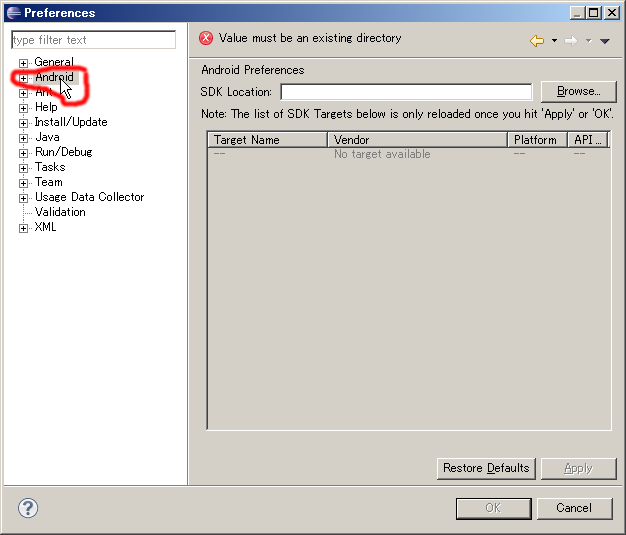Click the 'No target available' table row
The width and height of the screenshot is (626, 535).
click(409, 154)
